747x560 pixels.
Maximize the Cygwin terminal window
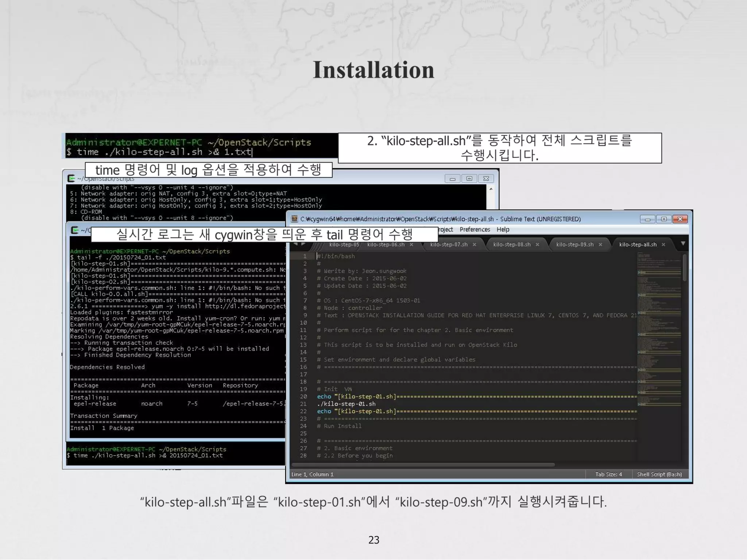click(x=469, y=178)
